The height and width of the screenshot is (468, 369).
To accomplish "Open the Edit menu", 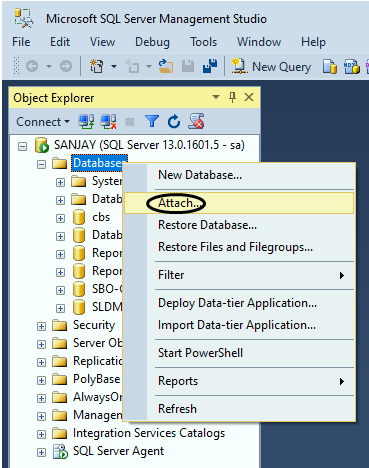I will point(60,42).
